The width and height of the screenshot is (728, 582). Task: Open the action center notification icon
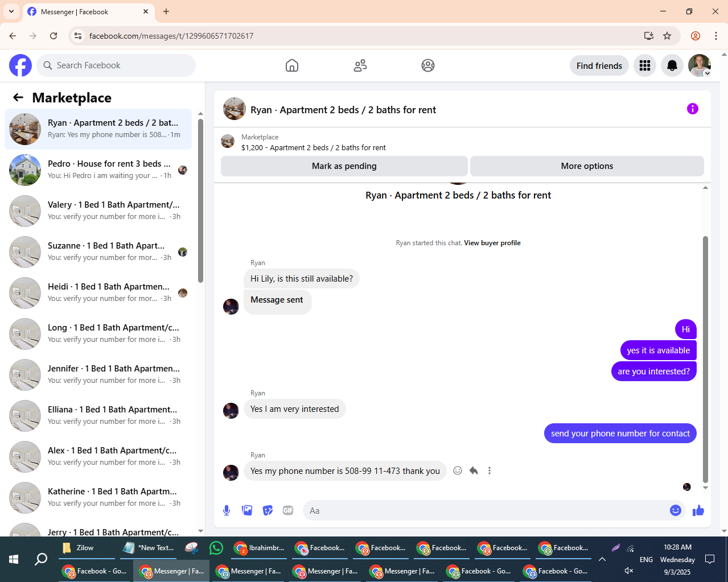[x=710, y=559]
